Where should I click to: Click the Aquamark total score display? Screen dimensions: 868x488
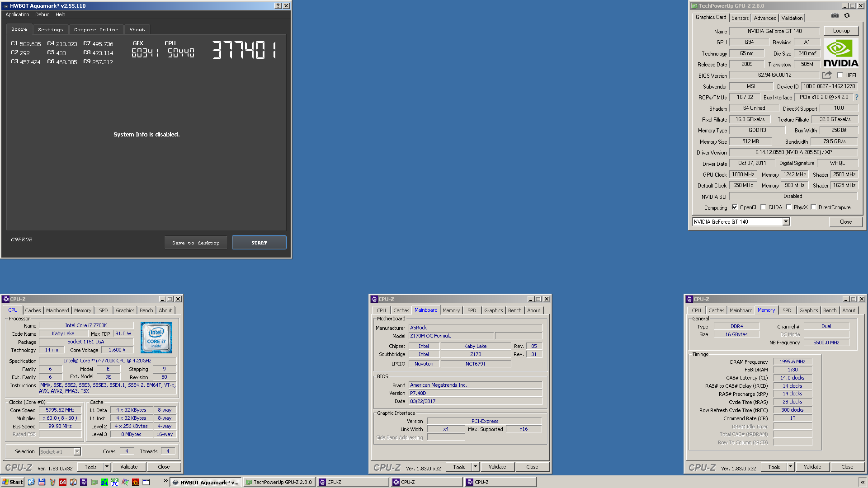(245, 50)
